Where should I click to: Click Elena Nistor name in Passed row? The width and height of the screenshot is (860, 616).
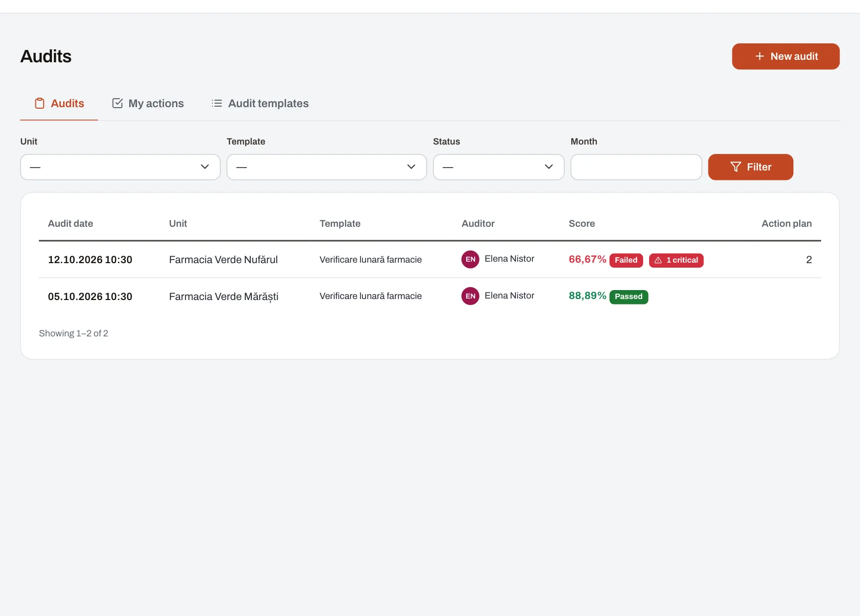coord(510,296)
